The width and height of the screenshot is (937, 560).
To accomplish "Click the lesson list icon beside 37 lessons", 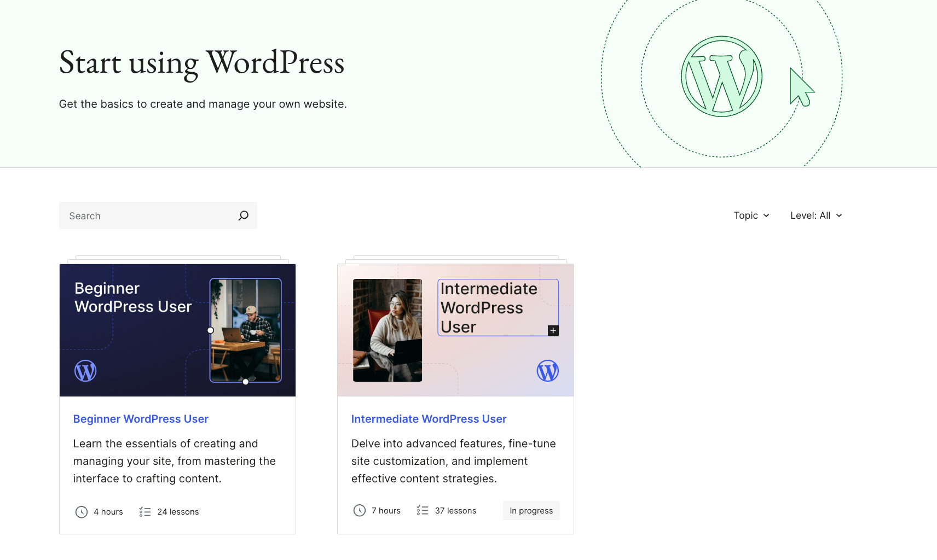I will (423, 511).
